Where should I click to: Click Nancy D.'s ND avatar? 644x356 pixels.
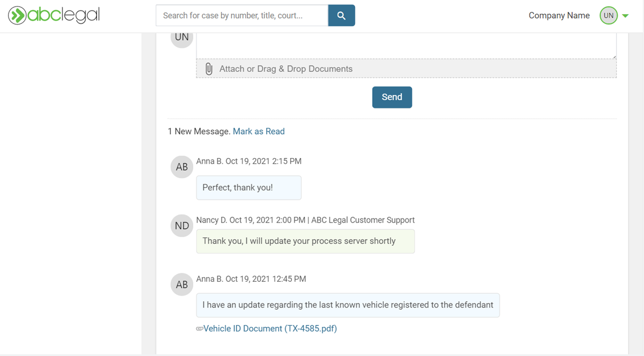182,225
